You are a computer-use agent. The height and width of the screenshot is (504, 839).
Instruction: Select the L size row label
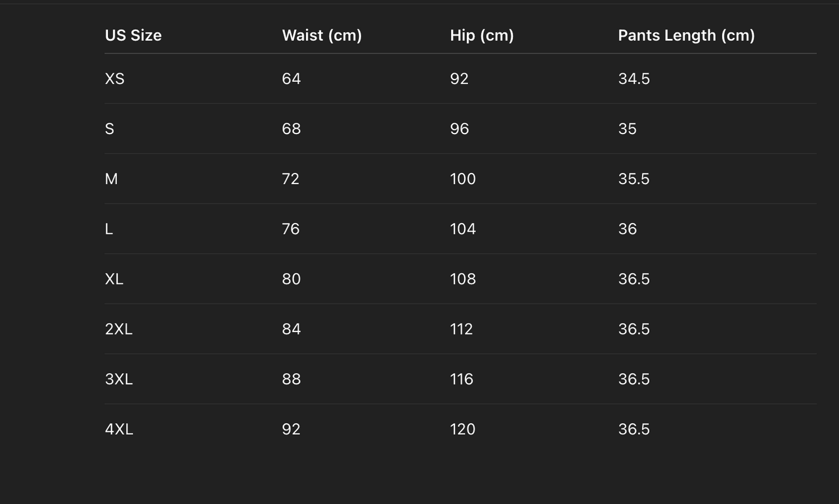pos(109,229)
